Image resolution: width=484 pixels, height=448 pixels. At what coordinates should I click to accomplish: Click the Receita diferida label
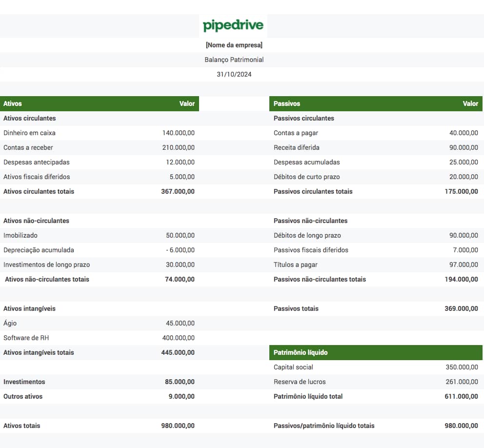tap(296, 147)
